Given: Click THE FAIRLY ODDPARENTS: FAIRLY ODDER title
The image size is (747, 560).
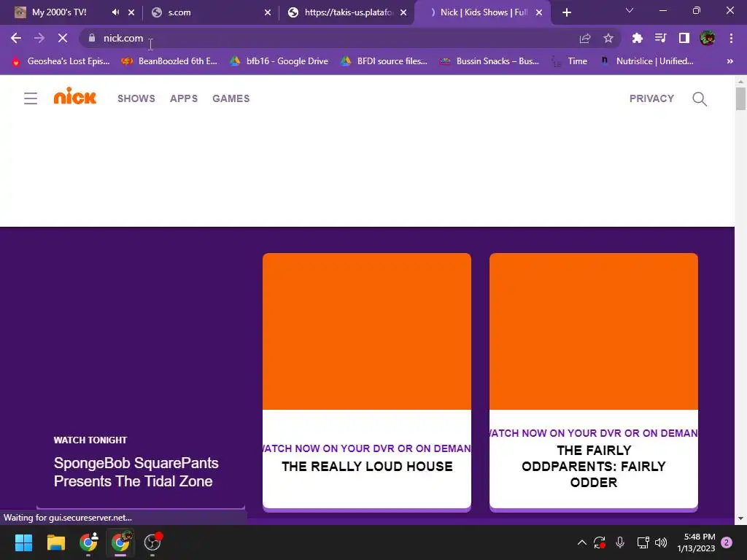Looking at the screenshot, I should pos(594,466).
